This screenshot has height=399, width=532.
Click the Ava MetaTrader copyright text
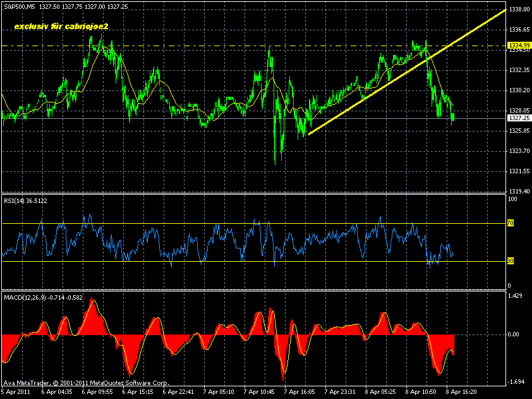(86, 383)
